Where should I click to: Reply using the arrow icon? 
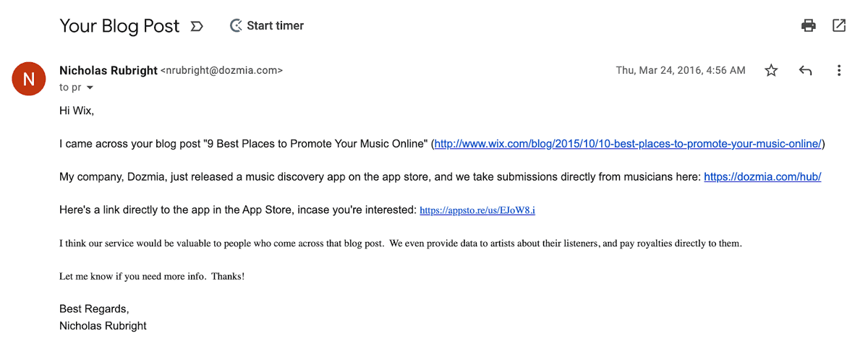pos(805,70)
